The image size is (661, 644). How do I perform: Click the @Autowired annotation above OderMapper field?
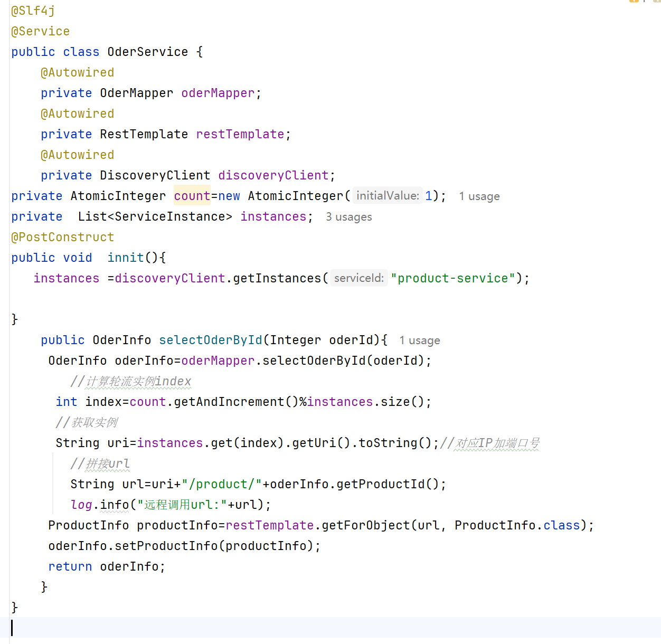78,72
